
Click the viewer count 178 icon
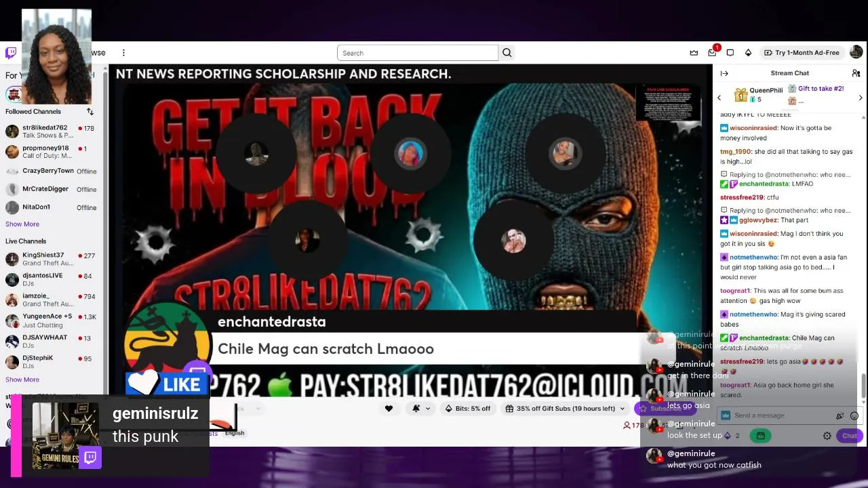click(x=627, y=426)
